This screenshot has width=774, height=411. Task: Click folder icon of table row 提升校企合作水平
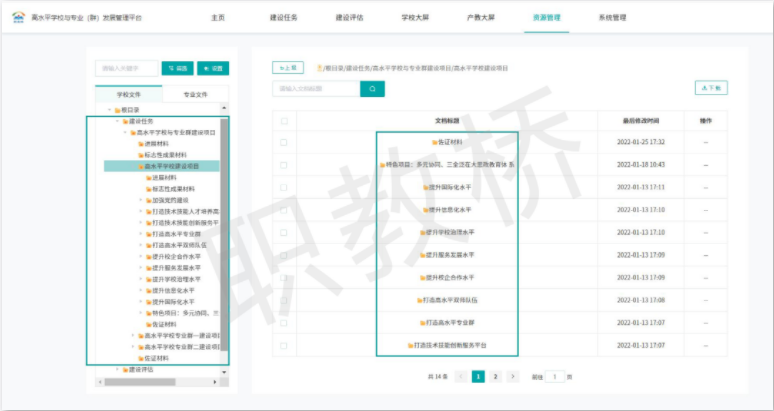point(423,278)
